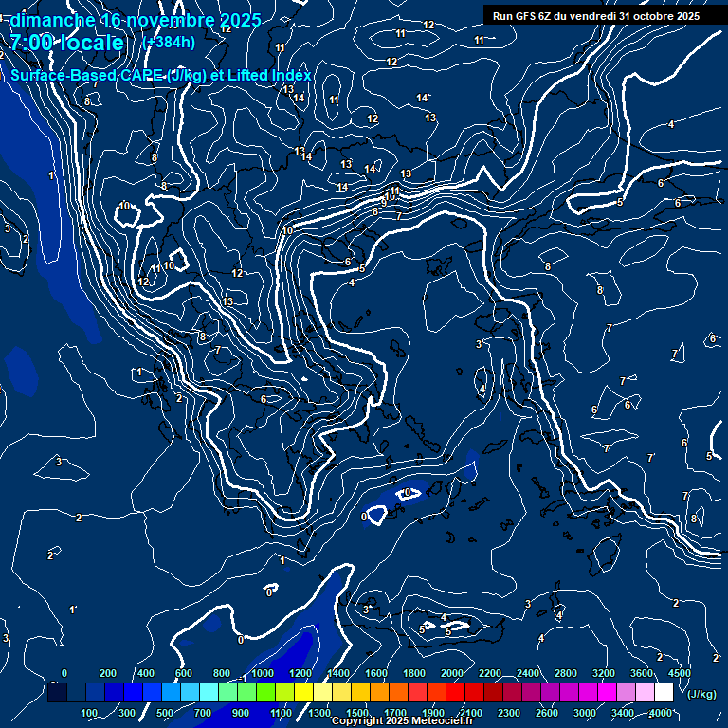Click the pale pink swatch above 4000
The height and width of the screenshot is (728, 728).
645,692
